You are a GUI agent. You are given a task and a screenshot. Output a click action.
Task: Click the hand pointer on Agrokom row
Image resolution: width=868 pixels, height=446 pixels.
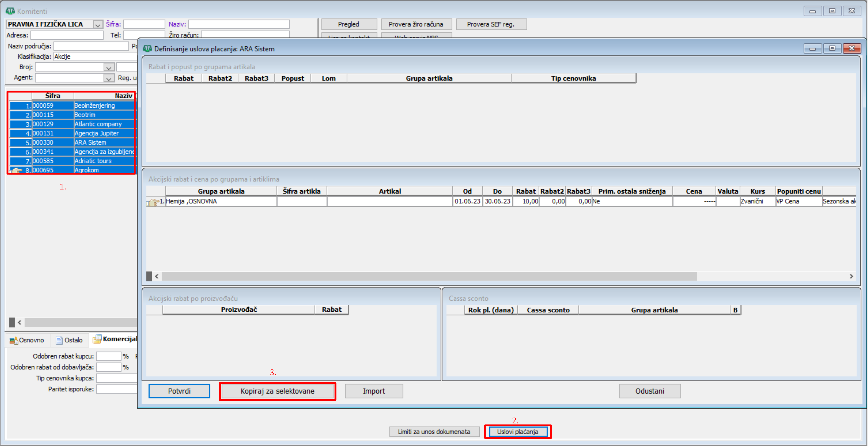[16, 170]
